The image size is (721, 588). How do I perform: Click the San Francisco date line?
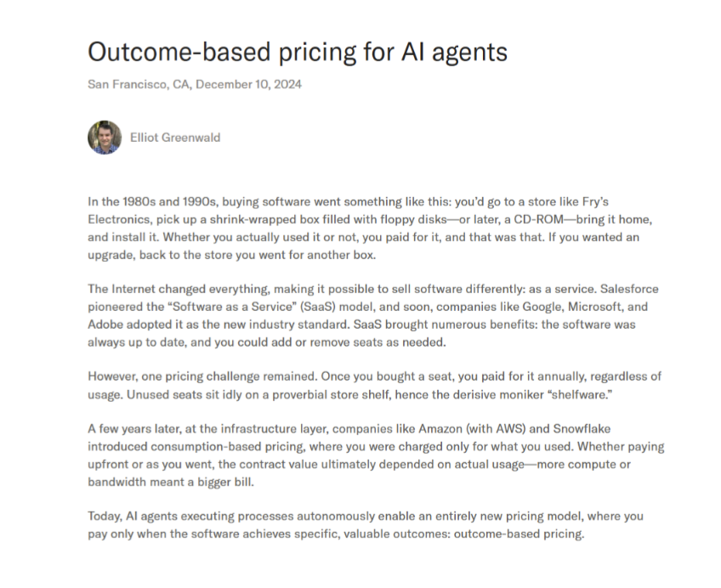[x=195, y=84]
